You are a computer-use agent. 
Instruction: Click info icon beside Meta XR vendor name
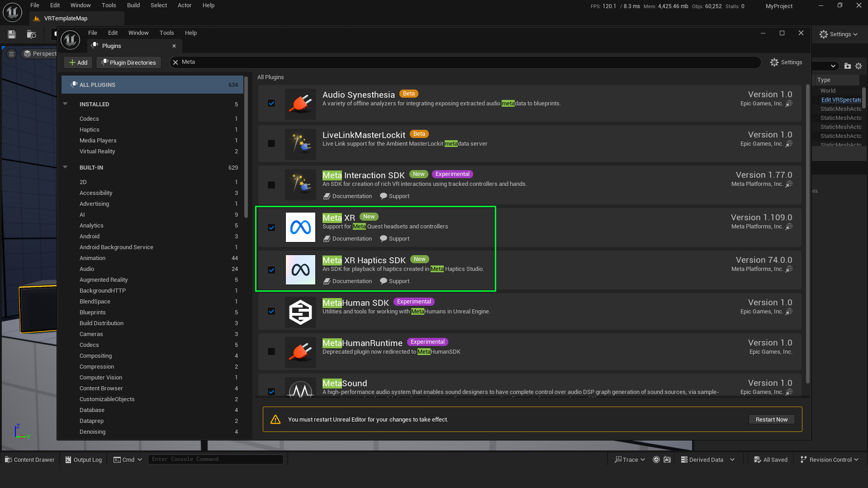(x=789, y=227)
